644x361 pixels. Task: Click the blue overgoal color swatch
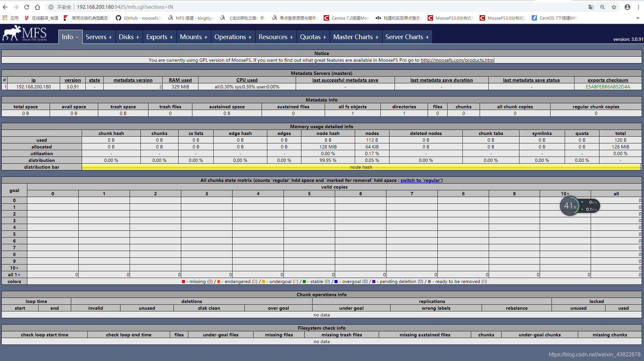(x=336, y=282)
